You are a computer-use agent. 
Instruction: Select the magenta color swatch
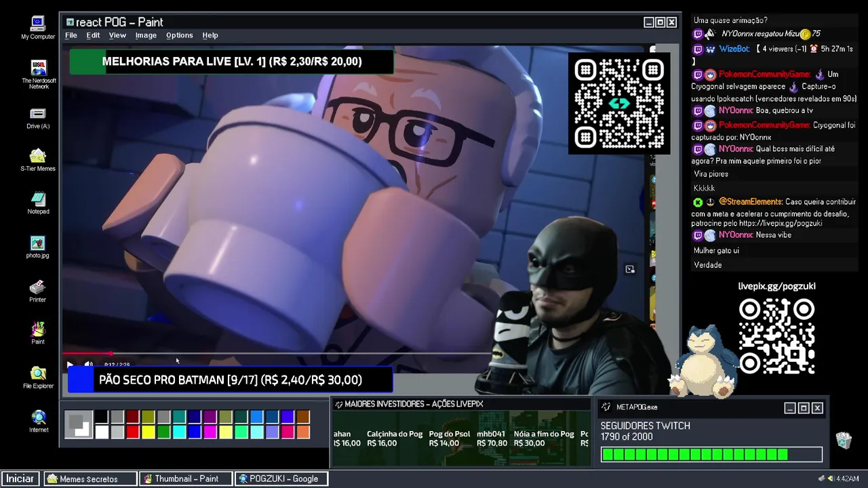click(x=210, y=432)
